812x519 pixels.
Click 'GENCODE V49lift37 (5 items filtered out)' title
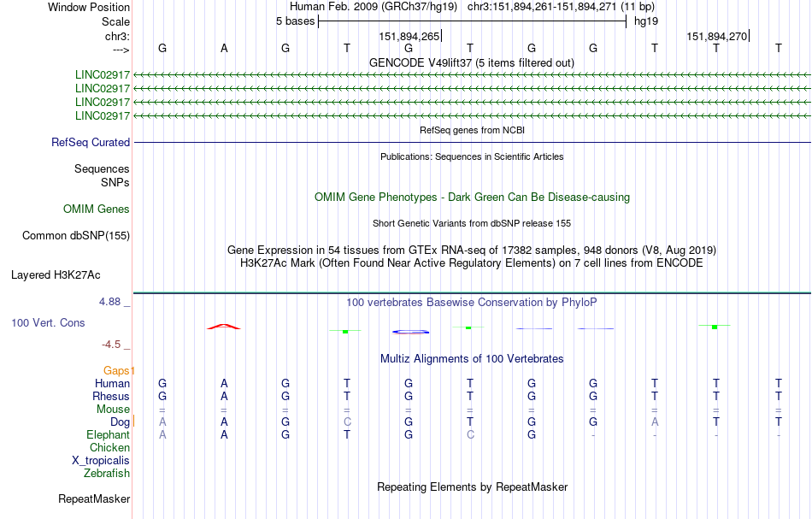tap(472, 62)
